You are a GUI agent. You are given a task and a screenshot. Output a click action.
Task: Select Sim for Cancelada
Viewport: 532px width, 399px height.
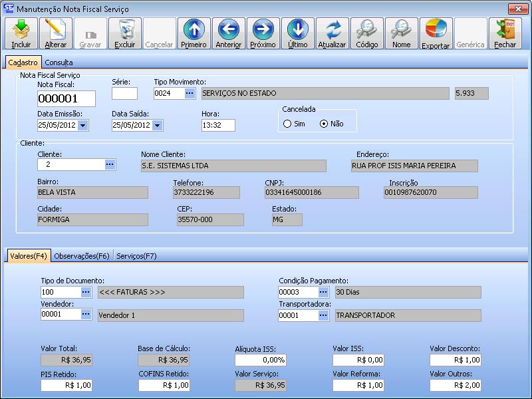(x=287, y=124)
